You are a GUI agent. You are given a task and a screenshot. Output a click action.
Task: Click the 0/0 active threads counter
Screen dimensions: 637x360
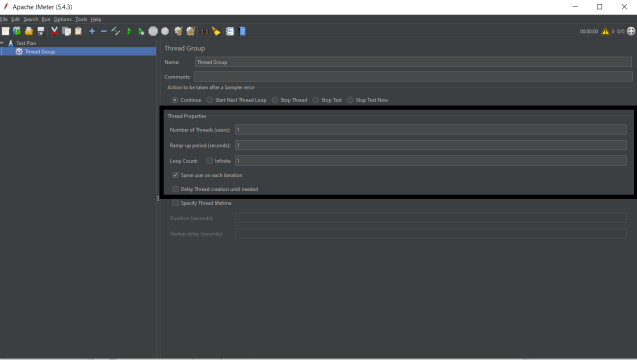(x=620, y=31)
